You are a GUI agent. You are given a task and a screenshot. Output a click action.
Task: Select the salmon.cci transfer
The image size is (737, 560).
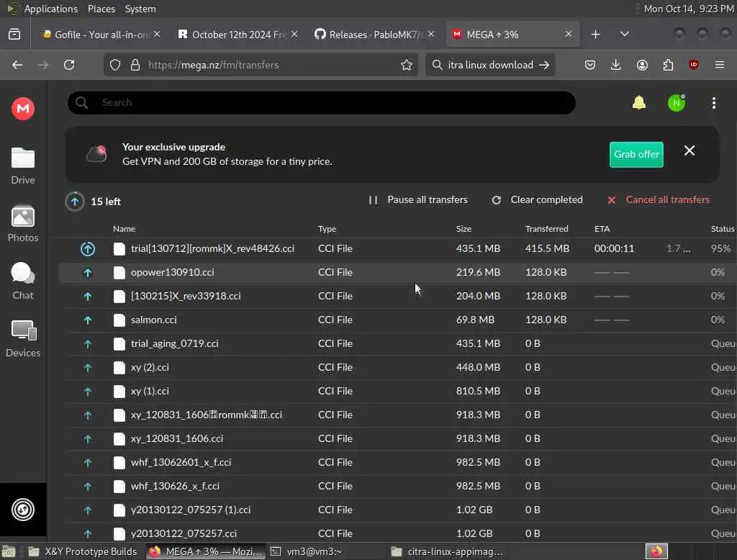(397, 320)
